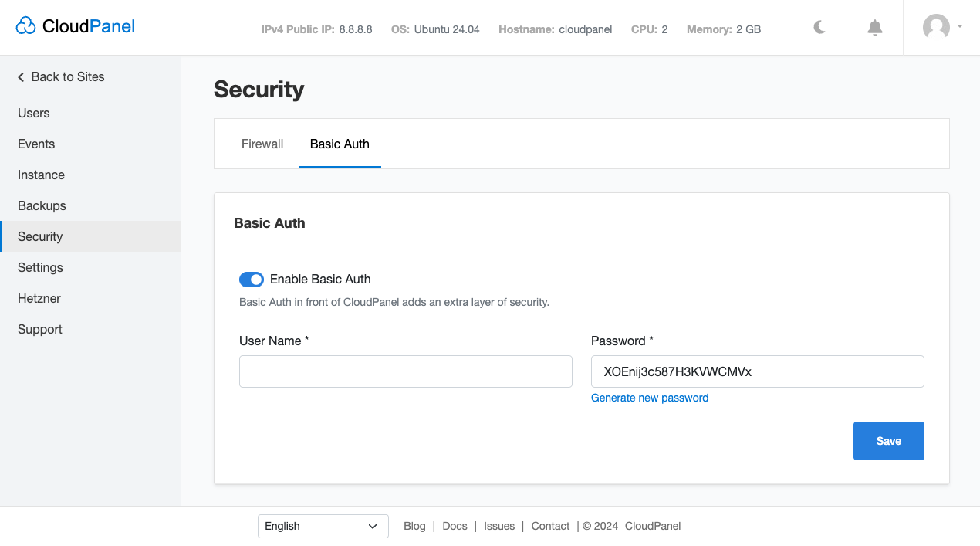Toggle dark mode with the moon icon
This screenshot has height=546, width=980.
tap(819, 27)
